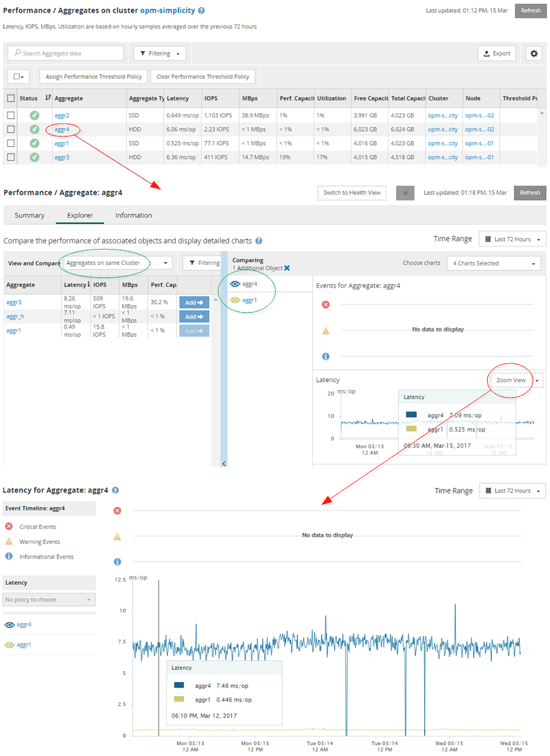This screenshot has width=550, height=756.
Task: Click Export button
Action: (x=497, y=53)
